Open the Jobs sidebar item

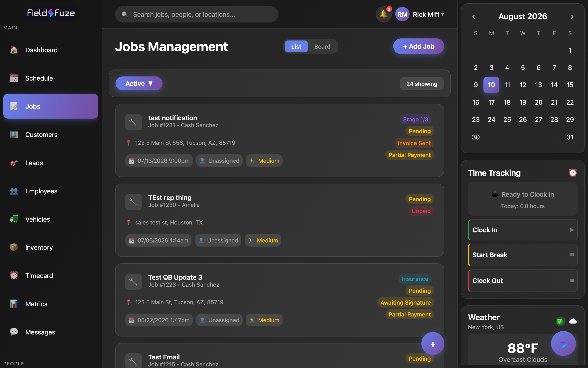(51, 106)
